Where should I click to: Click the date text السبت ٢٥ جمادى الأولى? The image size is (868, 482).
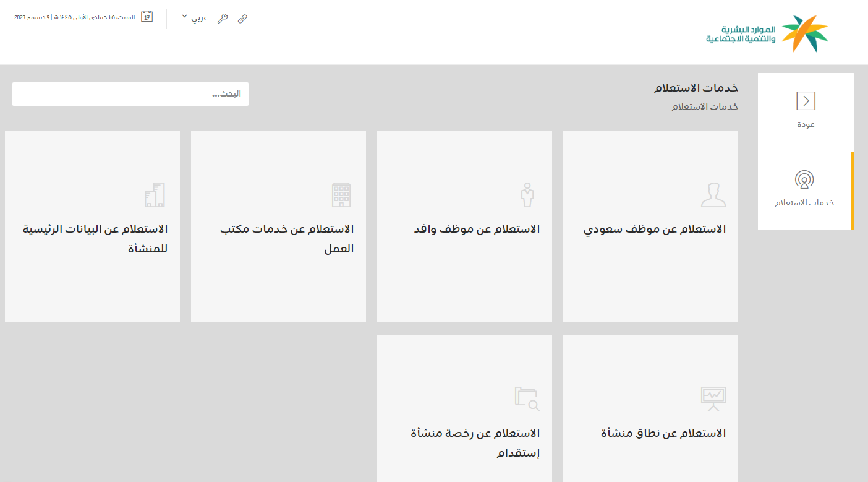75,17
